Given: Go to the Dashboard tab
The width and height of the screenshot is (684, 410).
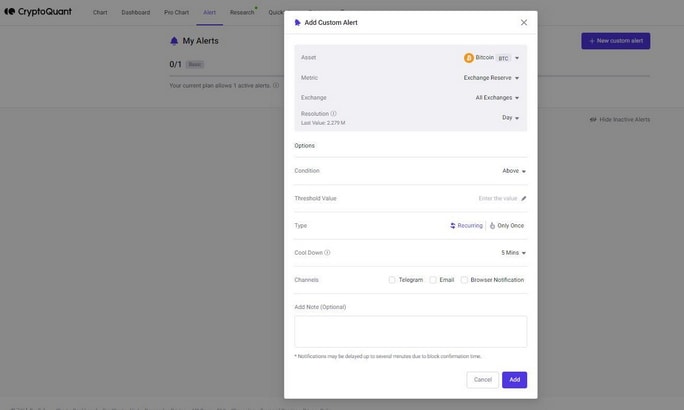Looking at the screenshot, I should pos(136,12).
